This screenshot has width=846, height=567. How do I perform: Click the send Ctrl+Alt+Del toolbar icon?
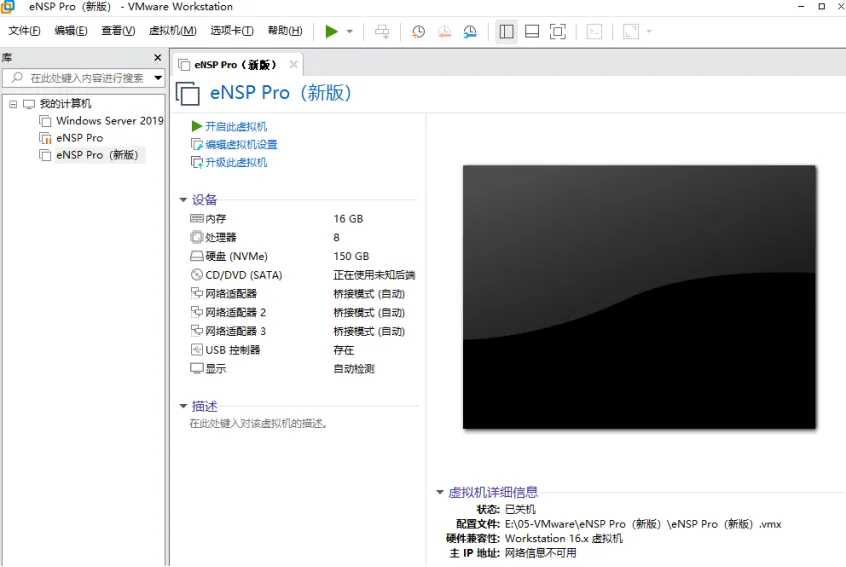point(382,31)
